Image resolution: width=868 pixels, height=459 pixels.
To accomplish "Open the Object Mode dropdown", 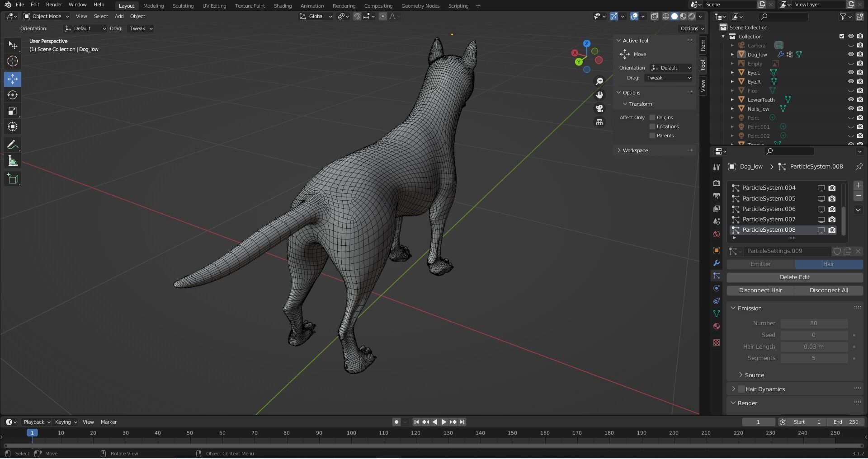I will [46, 16].
